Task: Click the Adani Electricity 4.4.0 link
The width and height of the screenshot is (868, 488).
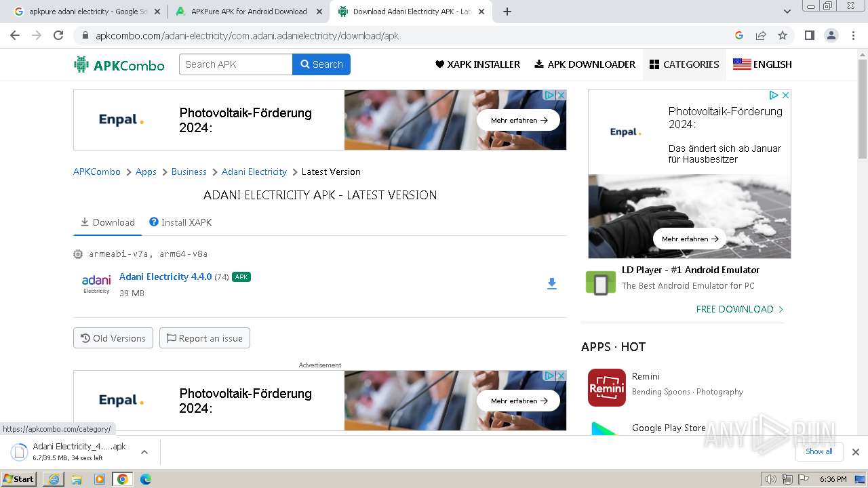Action: 165,277
